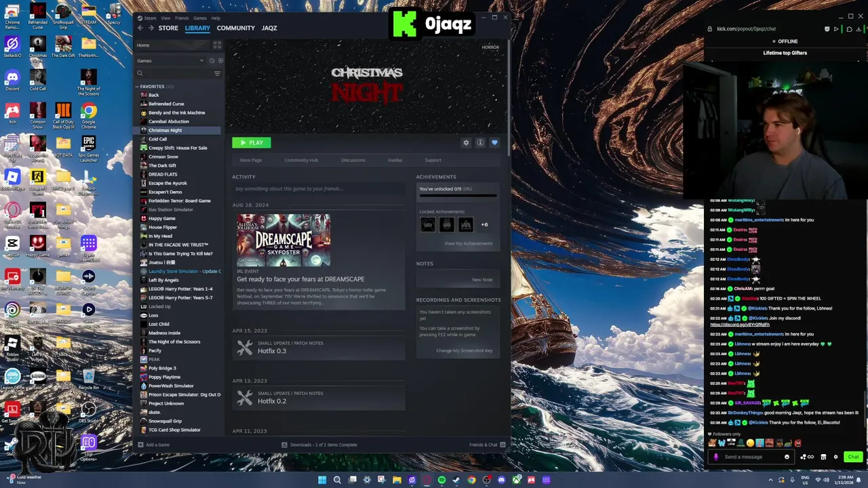Toggle Christmas Night favorite heart

click(x=494, y=143)
